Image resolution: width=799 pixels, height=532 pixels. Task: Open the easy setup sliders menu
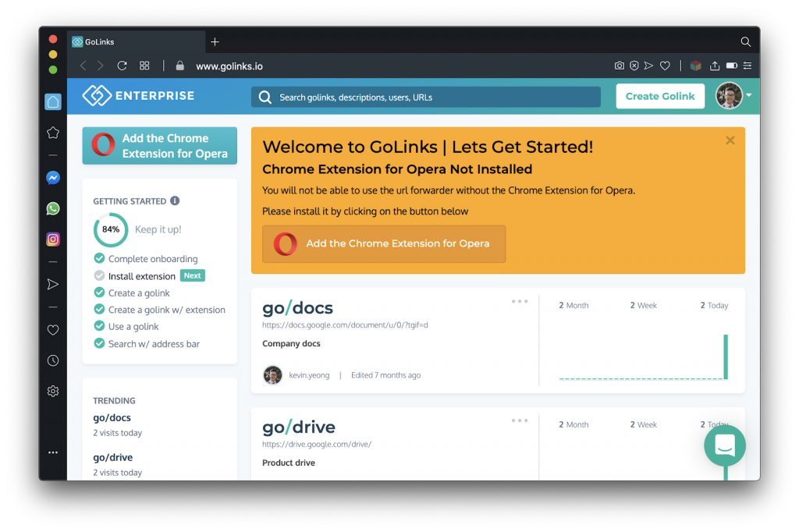pos(747,66)
